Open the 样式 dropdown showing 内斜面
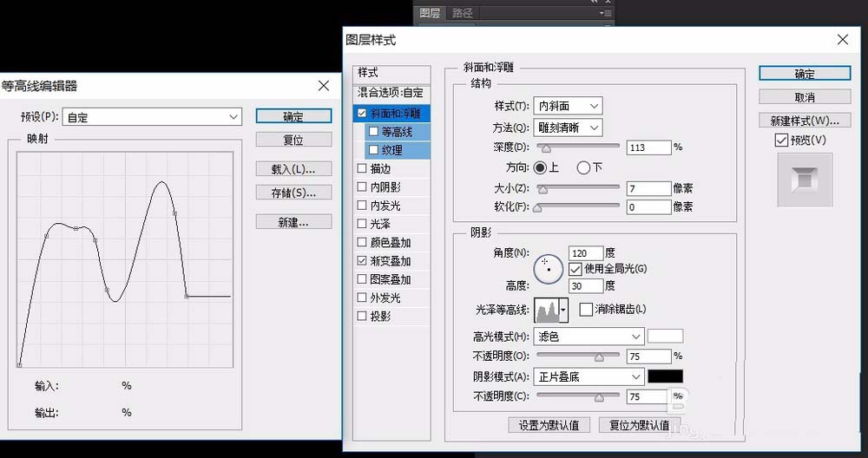 tap(568, 106)
